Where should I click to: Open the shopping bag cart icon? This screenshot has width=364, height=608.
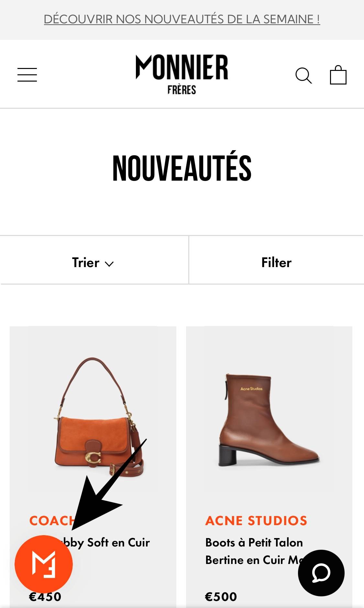click(338, 75)
